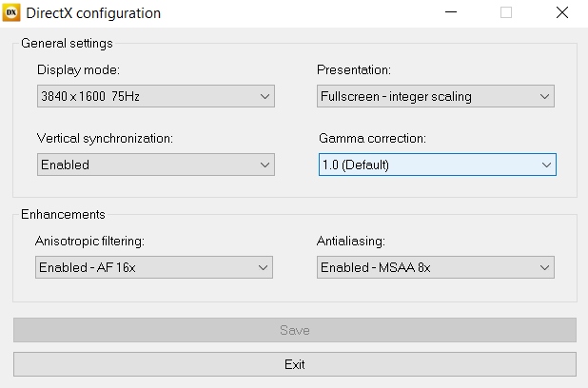Open the Vertical synchronization dropdown
Image resolution: width=588 pixels, height=388 pixels.
pos(155,165)
